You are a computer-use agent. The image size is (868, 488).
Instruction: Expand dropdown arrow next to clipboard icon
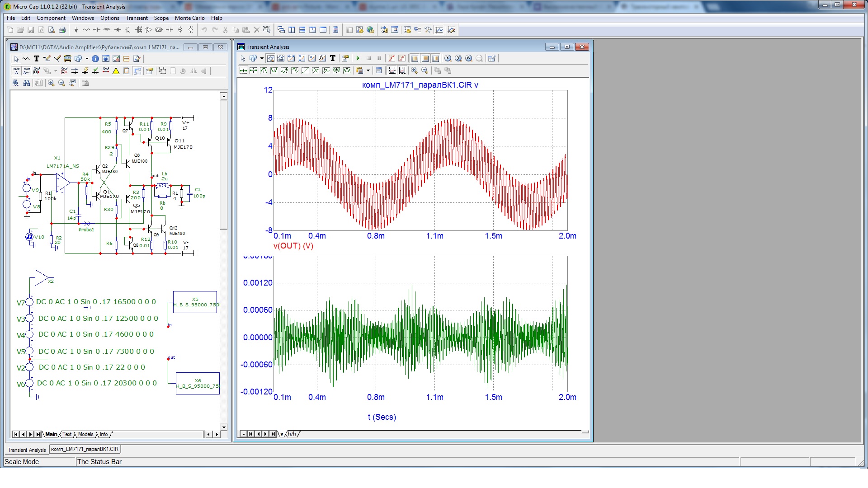click(x=368, y=70)
